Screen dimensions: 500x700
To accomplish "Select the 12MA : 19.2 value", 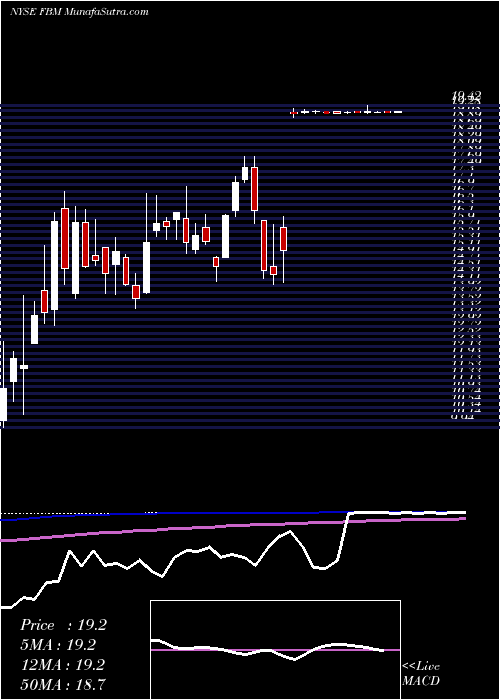I will [x=63, y=664].
